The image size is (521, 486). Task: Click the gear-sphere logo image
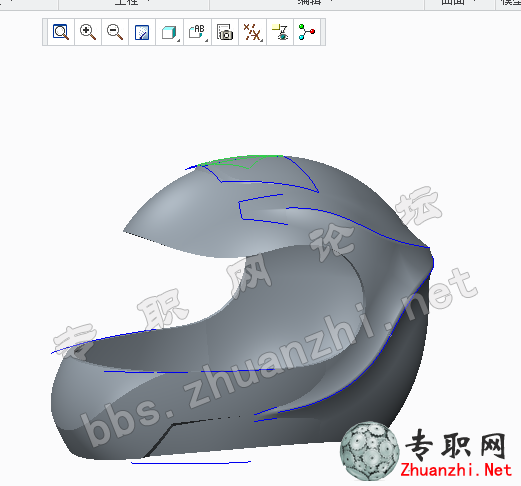[x=369, y=451]
